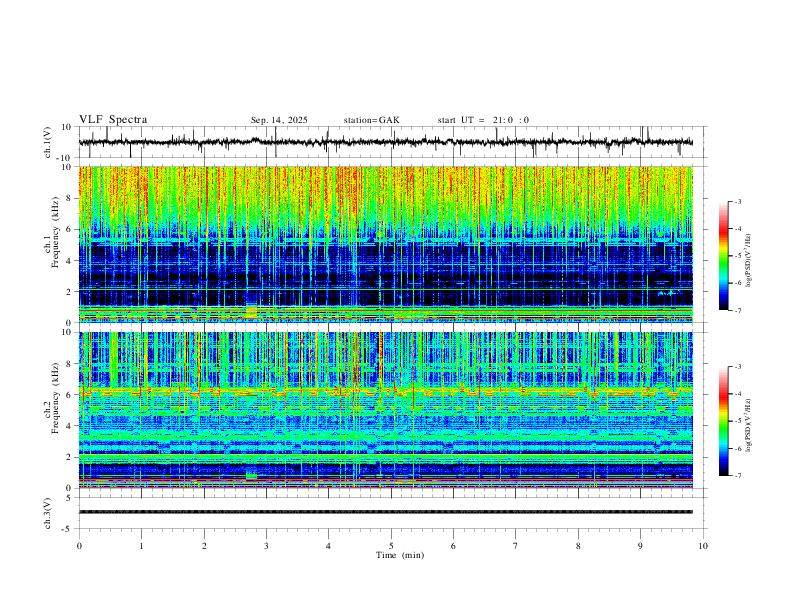Click inside the ch.1 spectrogram panel
792x612 pixels.
(386, 244)
